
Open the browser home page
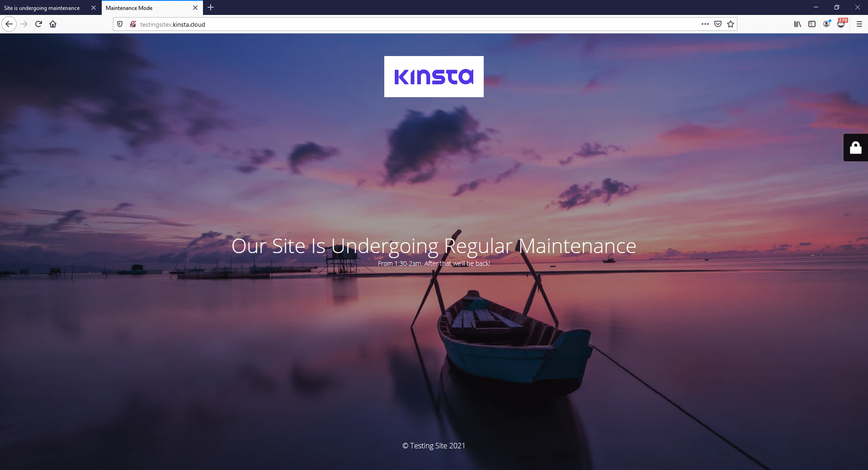pos(52,24)
